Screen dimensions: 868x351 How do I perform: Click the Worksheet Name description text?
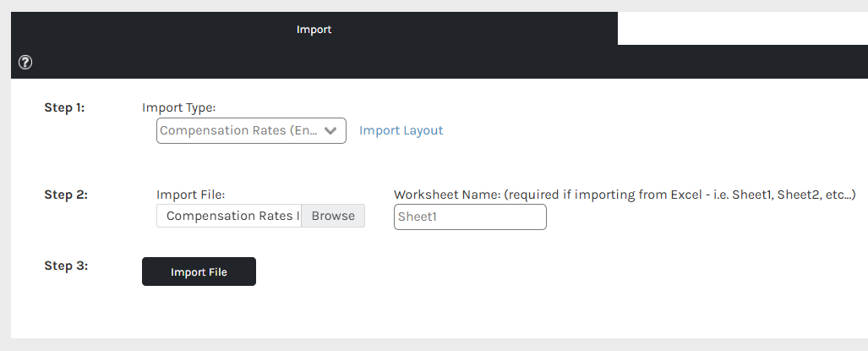coord(625,195)
